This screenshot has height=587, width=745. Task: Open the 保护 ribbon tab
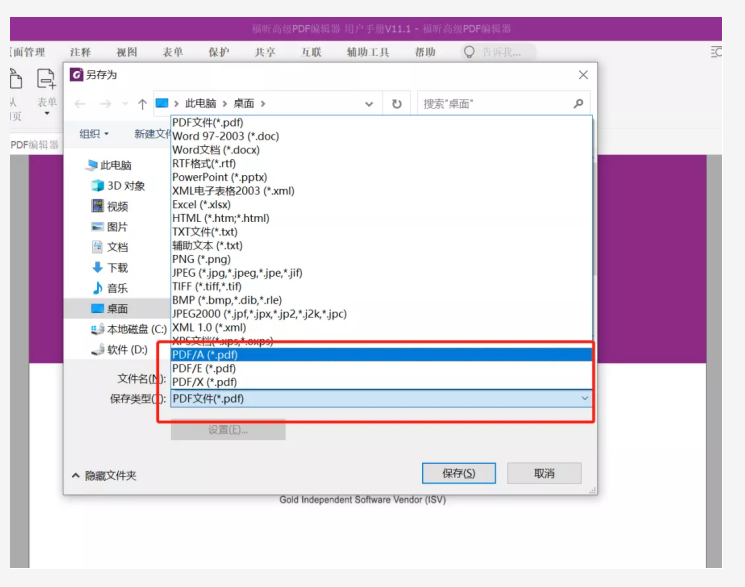tap(219, 52)
